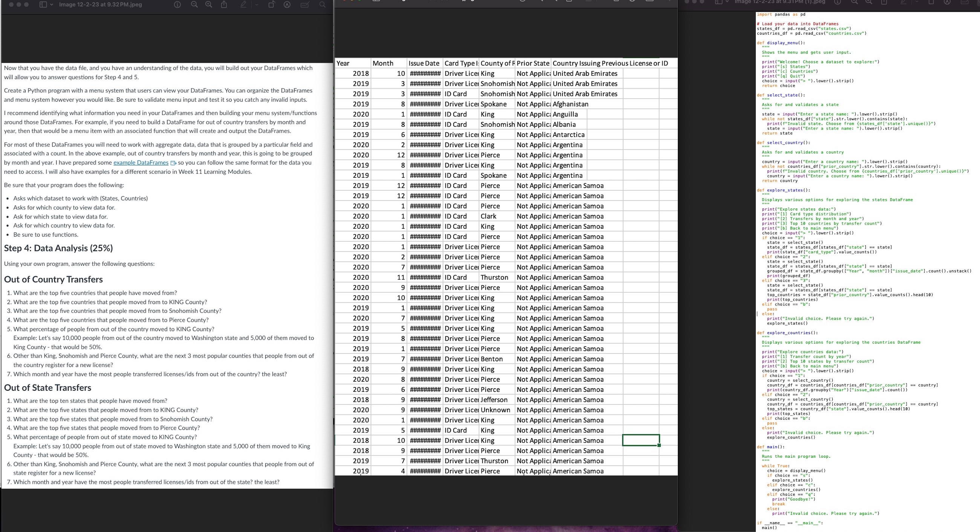Toggle sidebar view in left Preview window

click(x=43, y=5)
